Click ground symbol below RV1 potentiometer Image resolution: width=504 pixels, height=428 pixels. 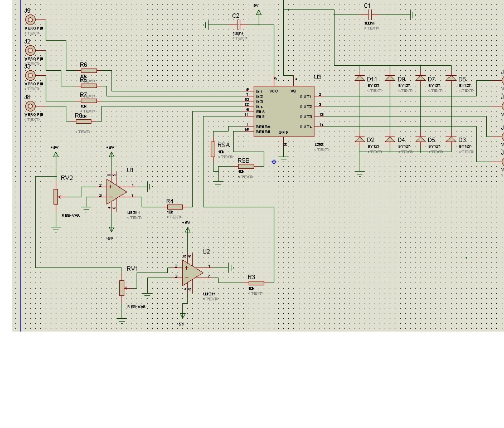tap(122, 320)
